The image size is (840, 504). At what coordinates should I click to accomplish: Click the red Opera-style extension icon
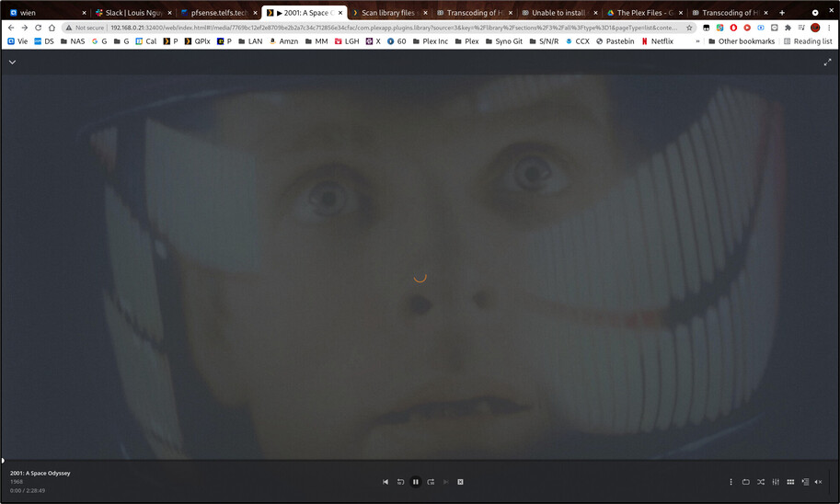733,28
